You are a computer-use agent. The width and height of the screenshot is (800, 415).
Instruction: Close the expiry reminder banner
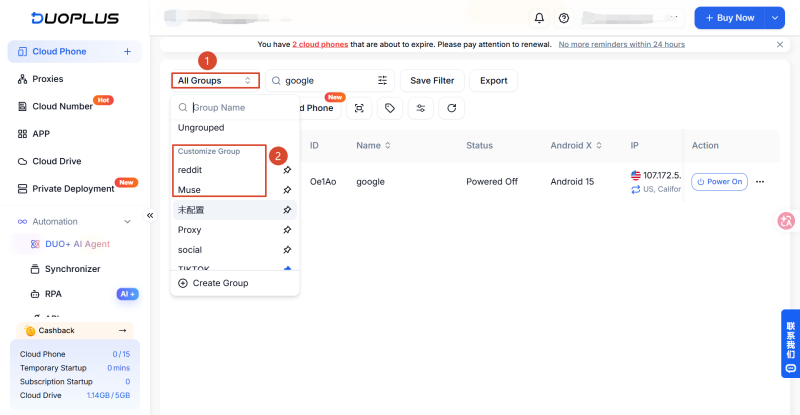click(x=780, y=44)
